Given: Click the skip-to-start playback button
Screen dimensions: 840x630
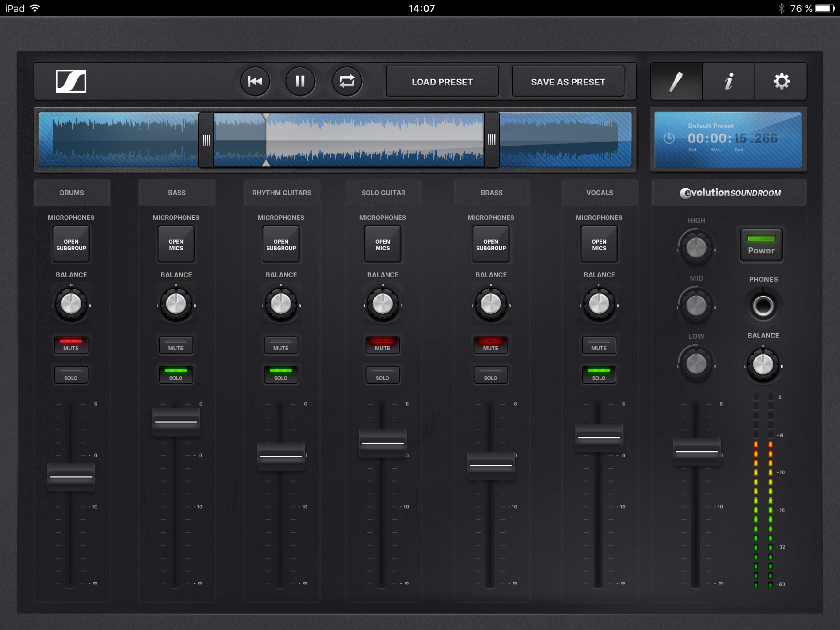Looking at the screenshot, I should pyautogui.click(x=255, y=81).
